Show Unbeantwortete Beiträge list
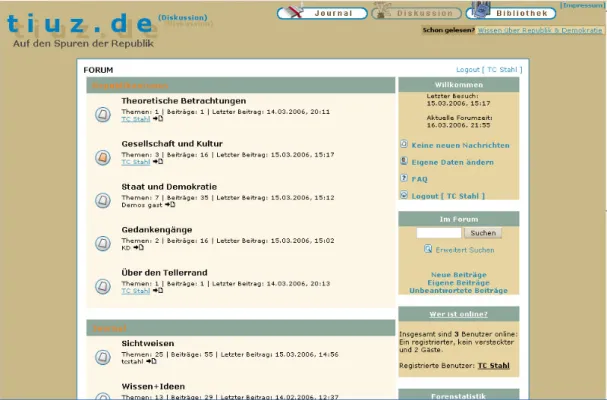This screenshot has width=607, height=400. [x=459, y=290]
